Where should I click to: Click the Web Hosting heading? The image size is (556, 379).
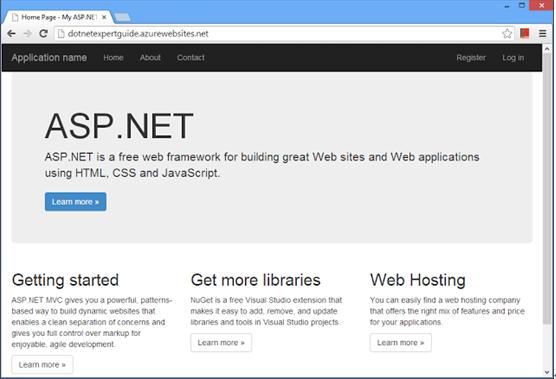(418, 280)
